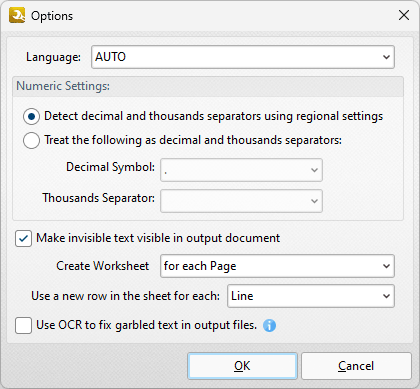The width and height of the screenshot is (420, 389).
Task: Click the Decimal Symbol label
Action: (x=111, y=167)
